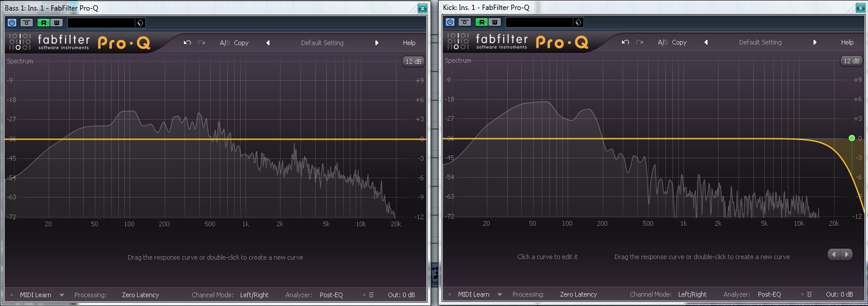Click the Redo arrow in Bass Pro-Q
The width and height of the screenshot is (868, 306).
(201, 43)
